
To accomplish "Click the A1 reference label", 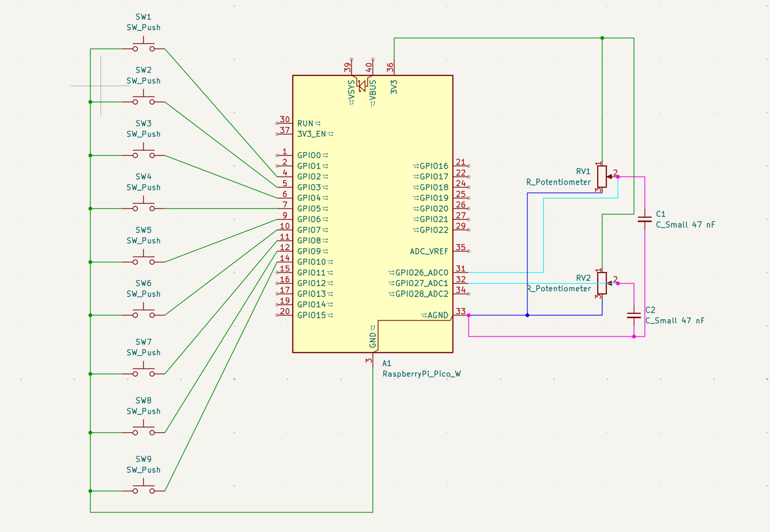I will point(387,363).
